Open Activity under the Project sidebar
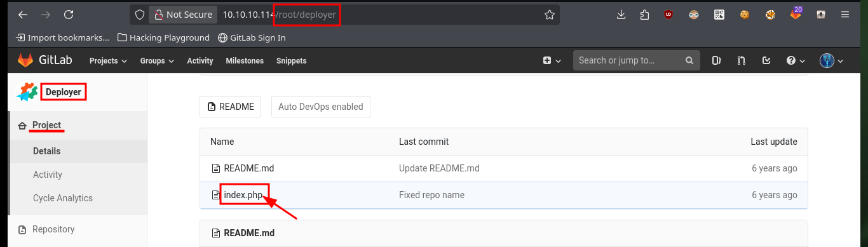This screenshot has width=868, height=247. tap(48, 175)
